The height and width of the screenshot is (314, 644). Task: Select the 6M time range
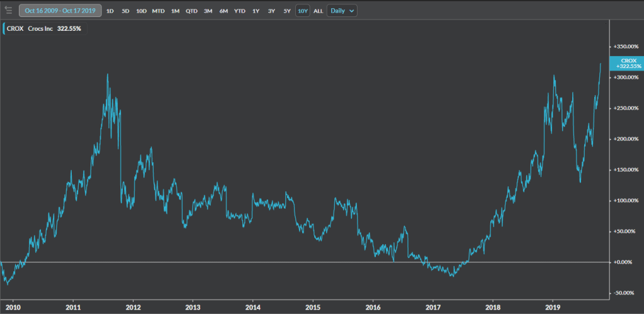(x=223, y=11)
